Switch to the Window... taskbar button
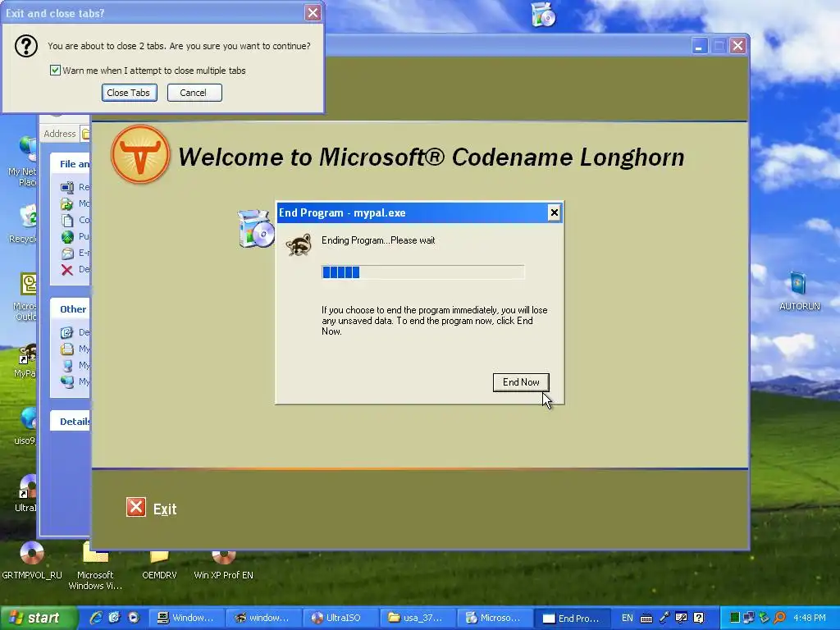 coord(185,618)
